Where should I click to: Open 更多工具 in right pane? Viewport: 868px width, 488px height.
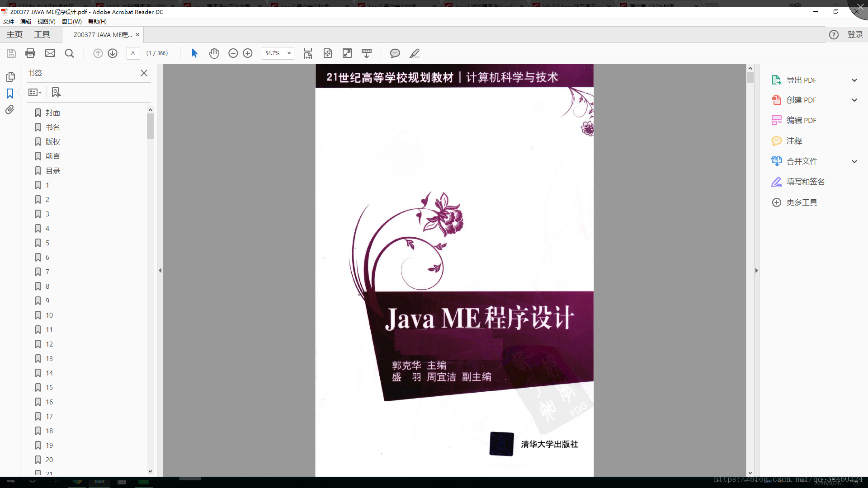[x=801, y=202]
